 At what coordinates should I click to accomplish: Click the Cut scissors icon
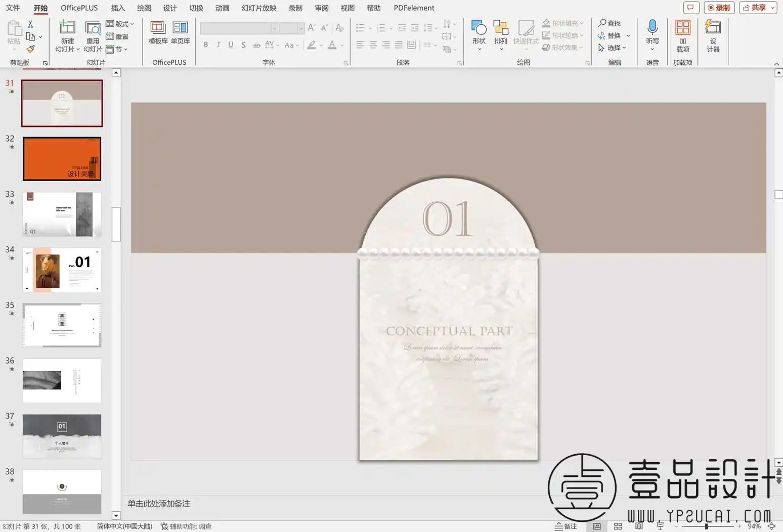tap(30, 24)
